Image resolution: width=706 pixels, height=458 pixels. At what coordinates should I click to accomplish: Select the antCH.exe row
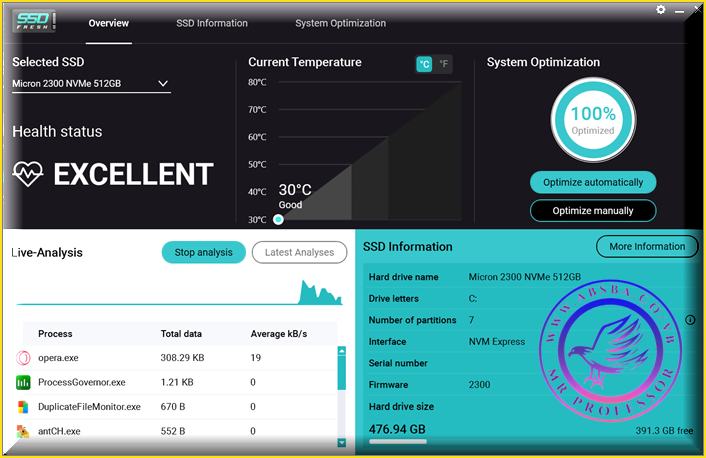coord(176,431)
